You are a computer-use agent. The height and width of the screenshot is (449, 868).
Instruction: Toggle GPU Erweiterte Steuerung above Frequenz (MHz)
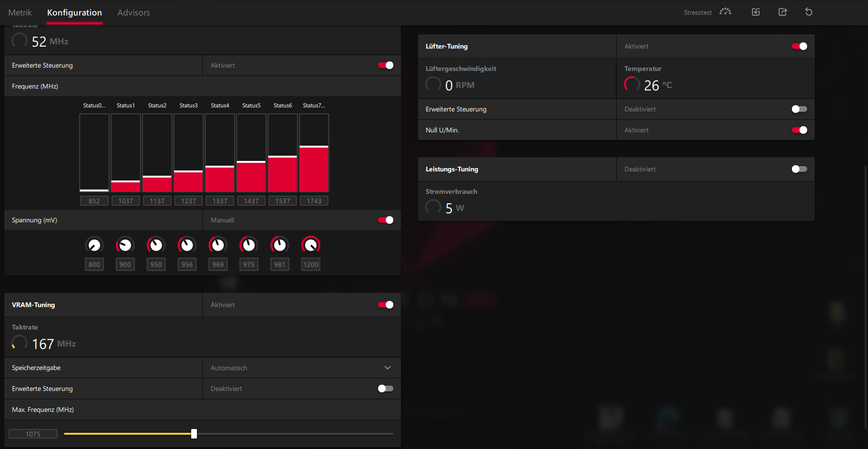click(x=386, y=65)
